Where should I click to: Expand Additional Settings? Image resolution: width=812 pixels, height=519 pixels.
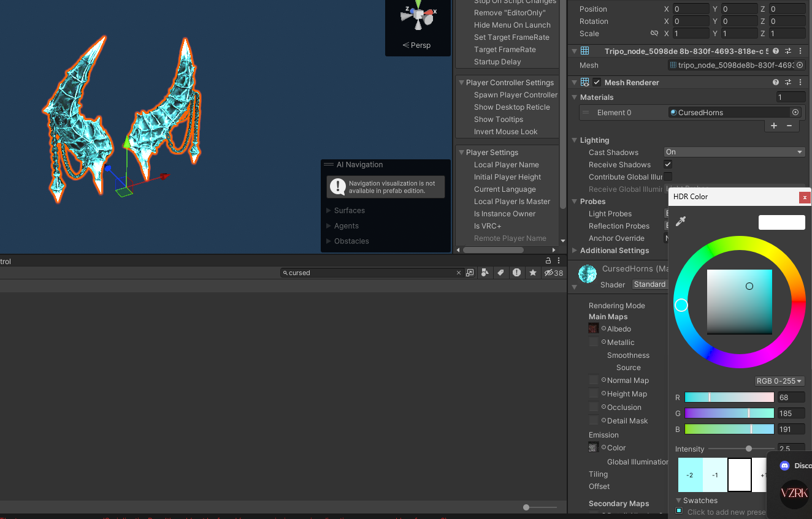(574, 251)
